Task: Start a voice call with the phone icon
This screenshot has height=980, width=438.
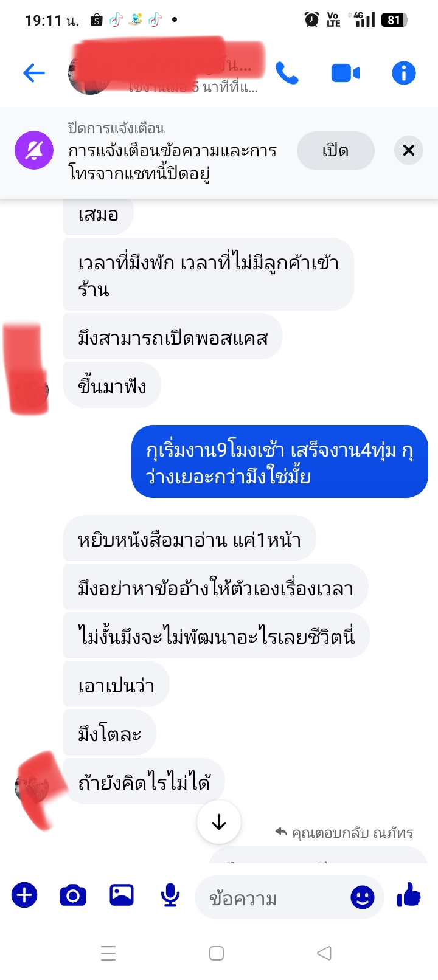Action: 287,74
